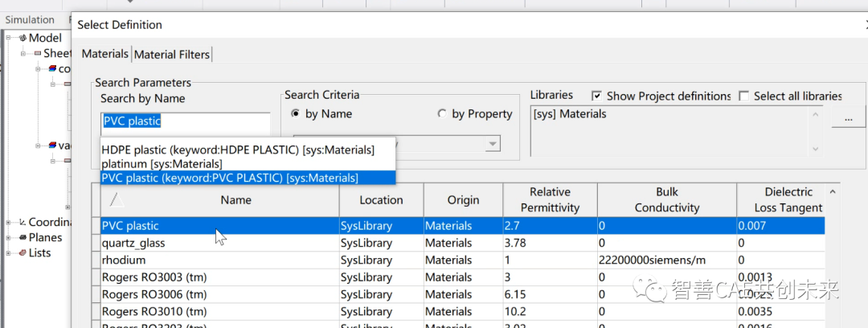Image resolution: width=868 pixels, height=328 pixels.
Task: Enable Select all libraries checkbox
Action: [744, 96]
